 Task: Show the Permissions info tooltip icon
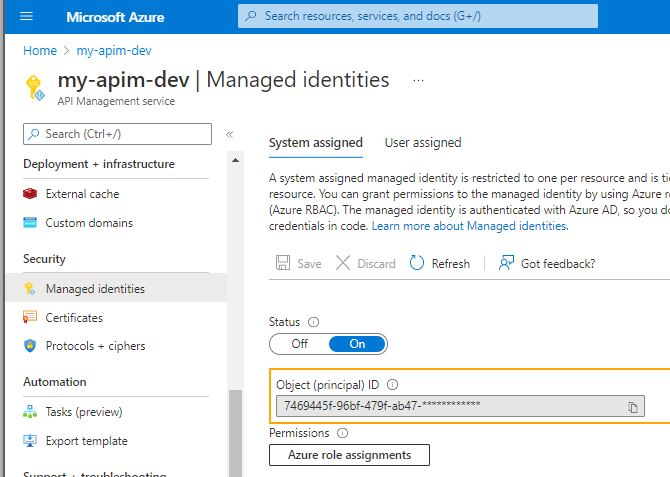point(342,433)
